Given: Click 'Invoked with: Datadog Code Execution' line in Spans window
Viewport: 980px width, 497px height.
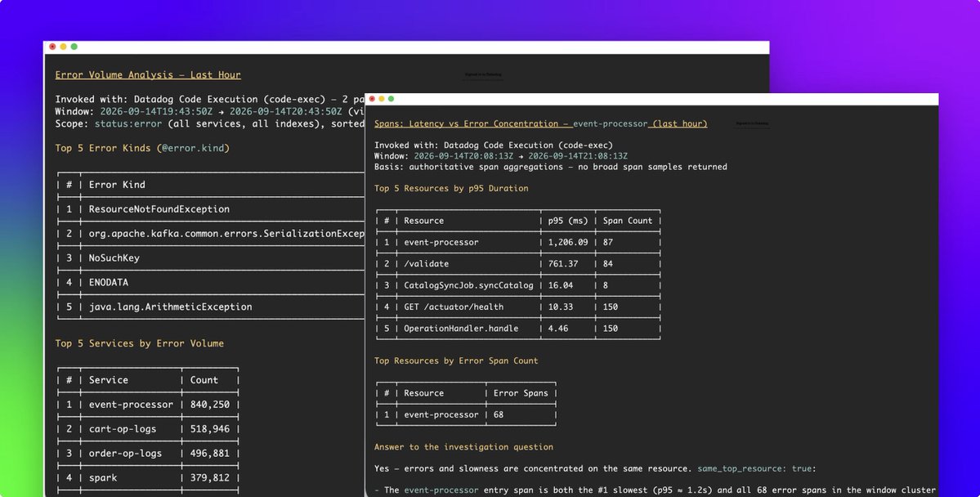Looking at the screenshot, I should tap(493, 145).
